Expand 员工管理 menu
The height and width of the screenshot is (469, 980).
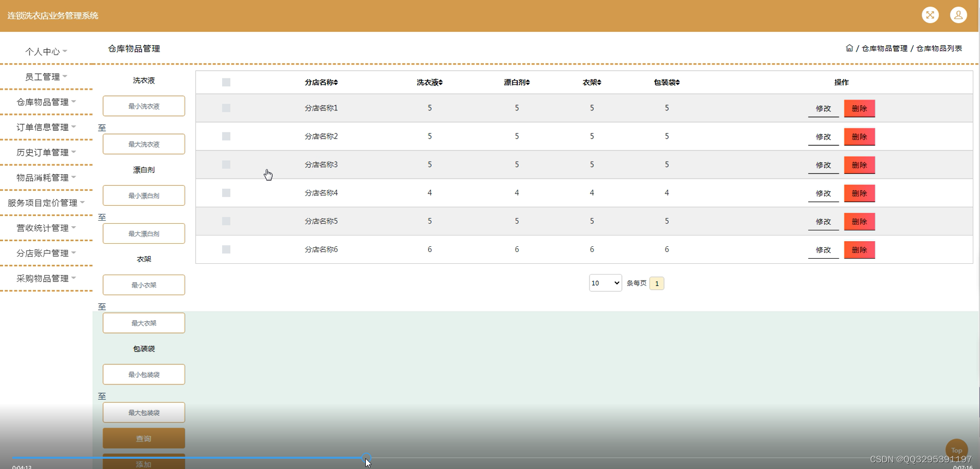(46, 76)
